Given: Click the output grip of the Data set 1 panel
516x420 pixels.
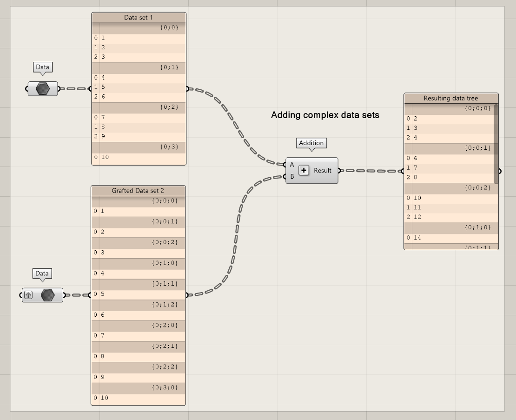Looking at the screenshot, I should pyautogui.click(x=187, y=88).
